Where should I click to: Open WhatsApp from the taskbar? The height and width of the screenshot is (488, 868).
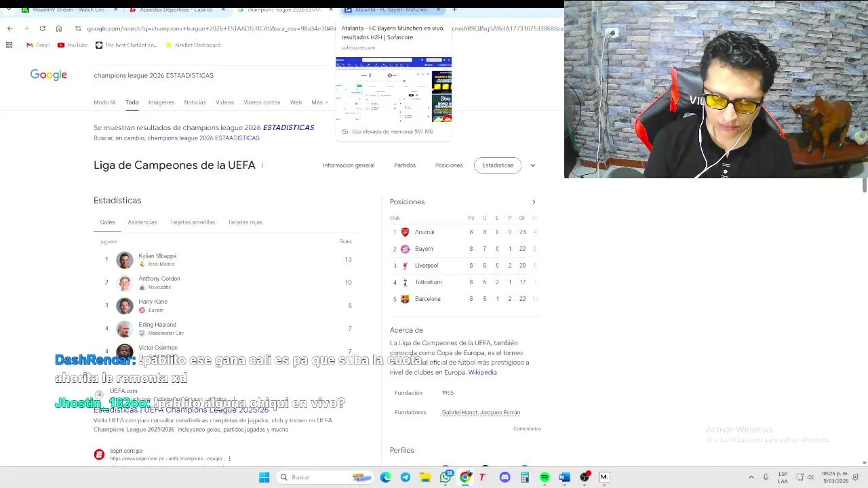coord(446,477)
